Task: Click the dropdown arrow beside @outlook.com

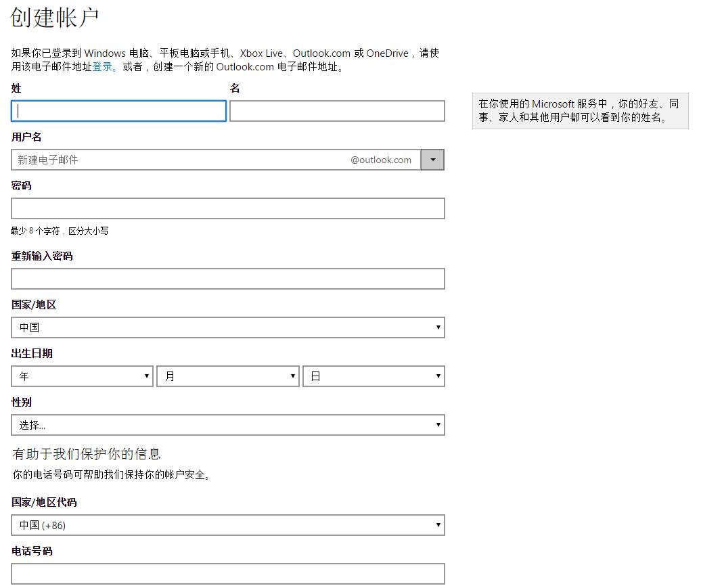Action: [x=432, y=160]
